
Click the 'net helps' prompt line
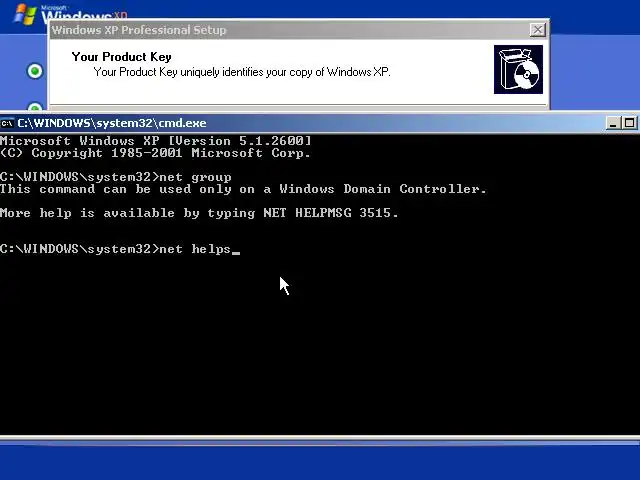tap(120, 249)
